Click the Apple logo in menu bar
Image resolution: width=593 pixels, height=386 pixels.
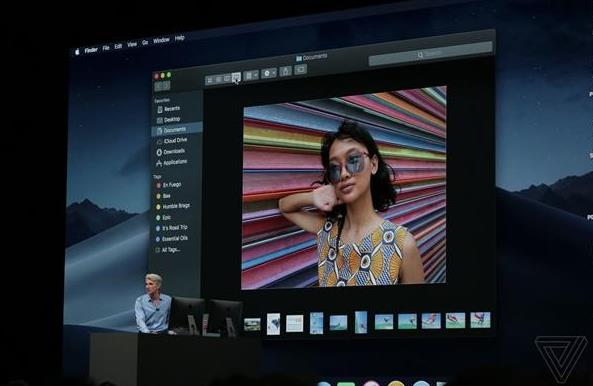coord(78,52)
